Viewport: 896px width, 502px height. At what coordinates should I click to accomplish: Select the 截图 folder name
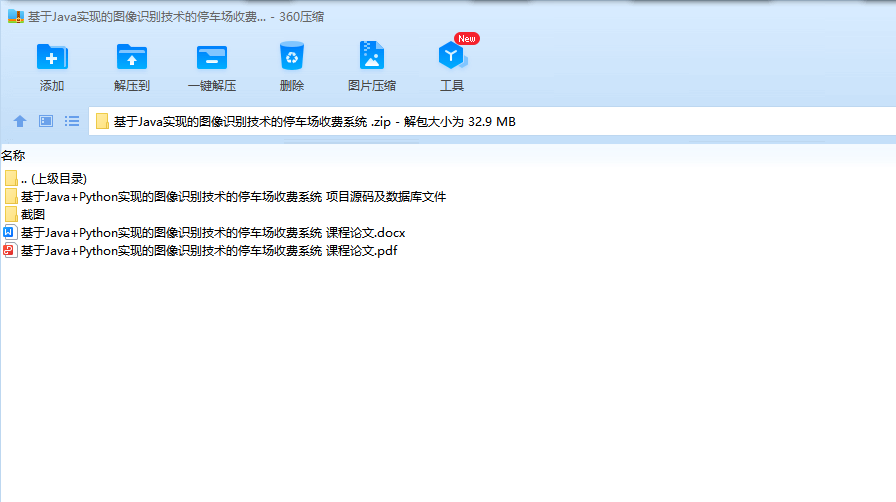tap(33, 214)
